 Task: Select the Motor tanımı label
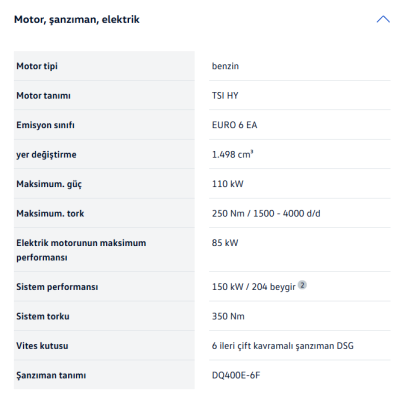tap(43, 96)
